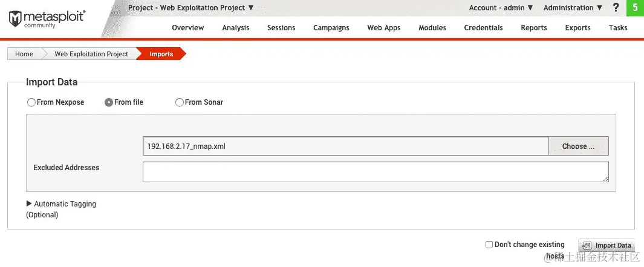
Task: Open the Sessions tab
Action: click(281, 28)
